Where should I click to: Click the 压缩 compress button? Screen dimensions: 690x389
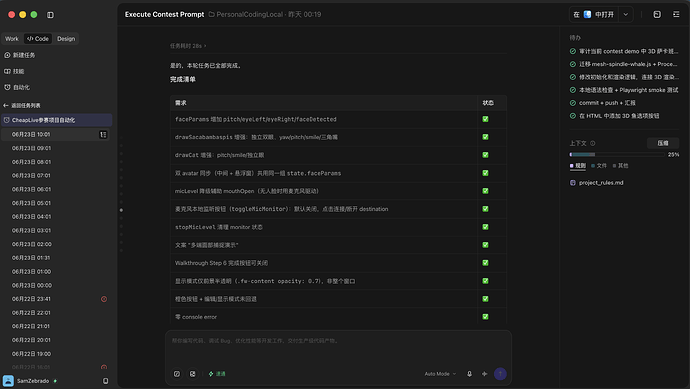pyautogui.click(x=663, y=143)
